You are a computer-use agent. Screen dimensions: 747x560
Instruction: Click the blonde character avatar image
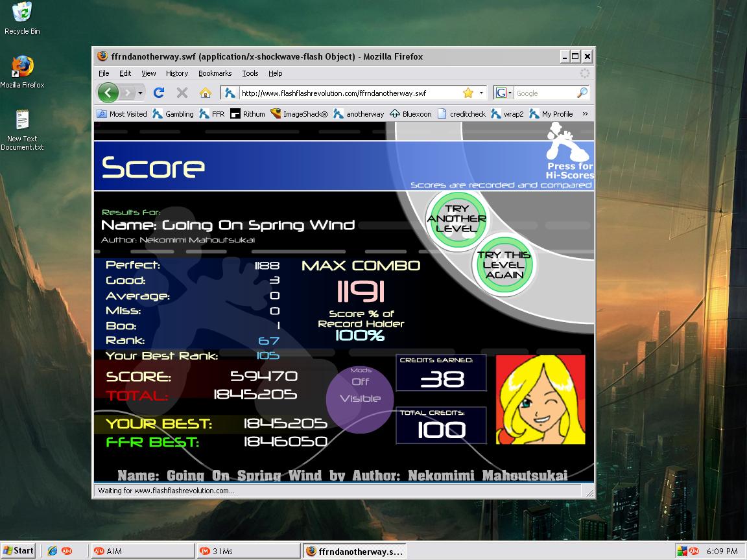click(x=540, y=399)
